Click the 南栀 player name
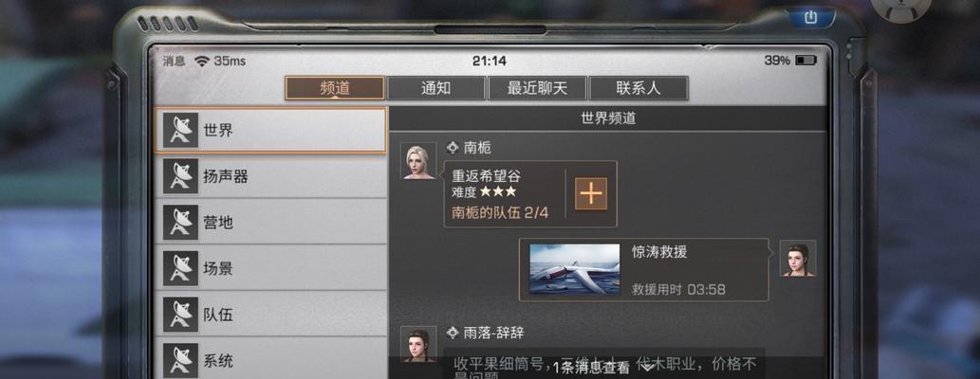980x379 pixels. click(477, 148)
